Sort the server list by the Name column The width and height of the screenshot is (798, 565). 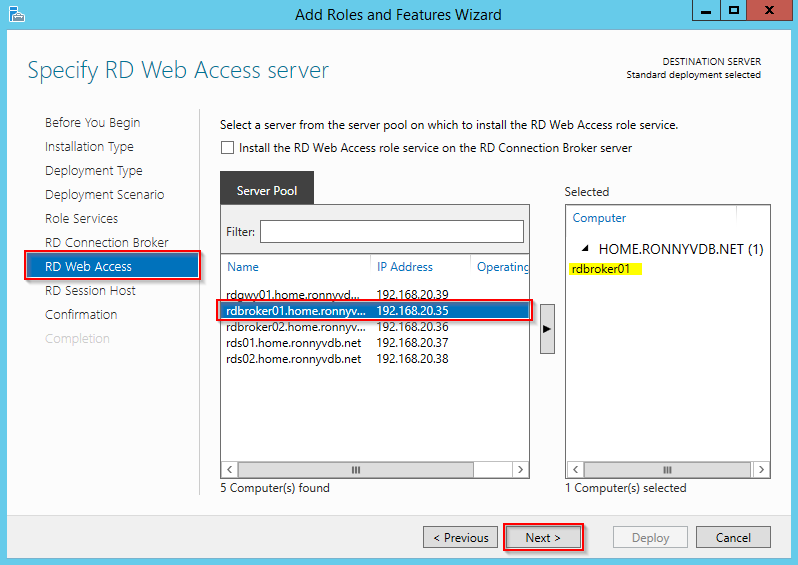[x=243, y=267]
